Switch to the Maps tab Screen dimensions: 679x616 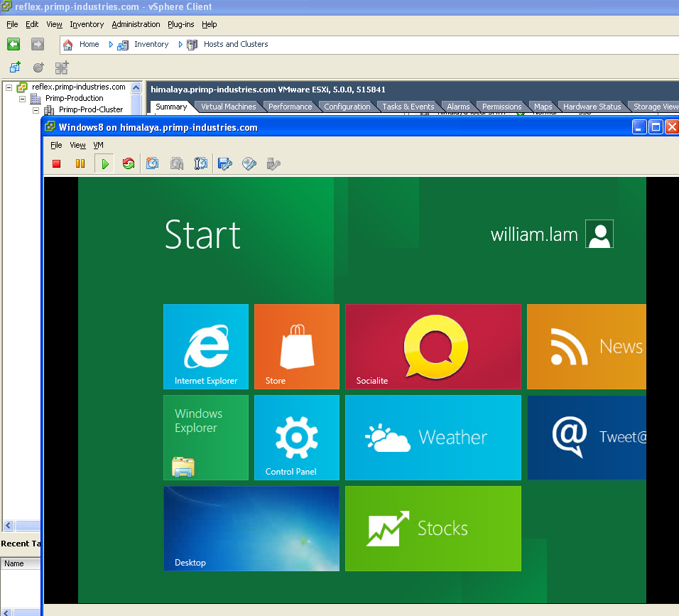(543, 107)
